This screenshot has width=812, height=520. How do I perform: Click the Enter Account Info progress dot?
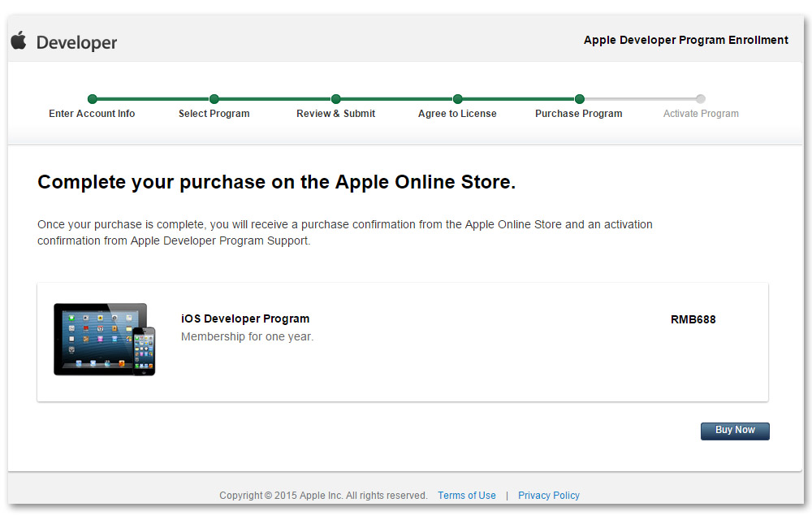click(92, 98)
